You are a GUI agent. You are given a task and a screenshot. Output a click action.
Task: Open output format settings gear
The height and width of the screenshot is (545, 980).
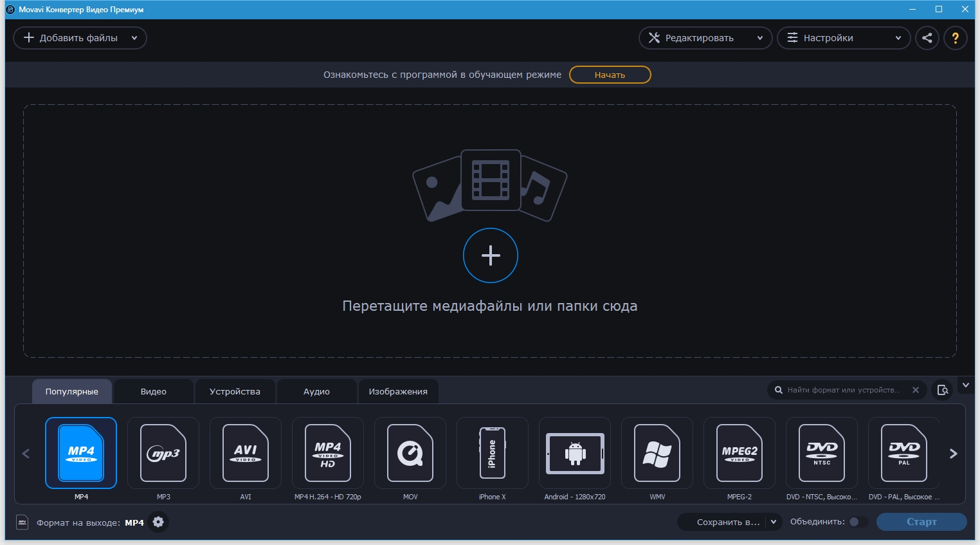pos(158,522)
